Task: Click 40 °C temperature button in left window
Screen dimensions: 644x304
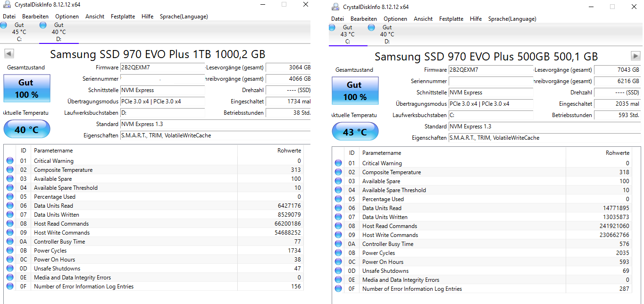Action: pyautogui.click(x=27, y=129)
